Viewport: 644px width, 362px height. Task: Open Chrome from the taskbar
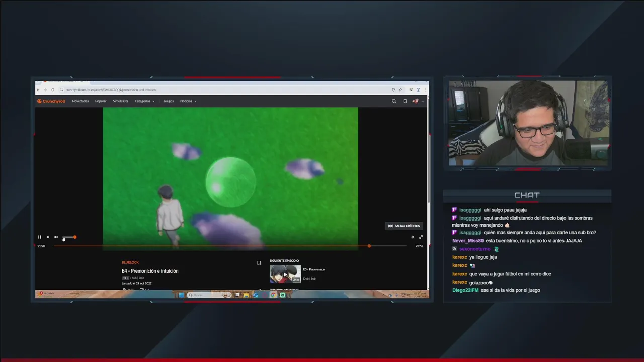click(x=273, y=295)
